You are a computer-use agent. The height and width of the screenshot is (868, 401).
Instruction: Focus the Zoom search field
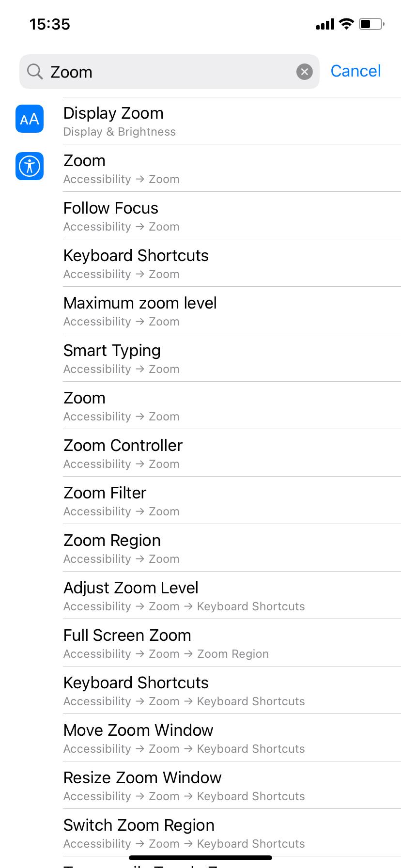[170, 72]
